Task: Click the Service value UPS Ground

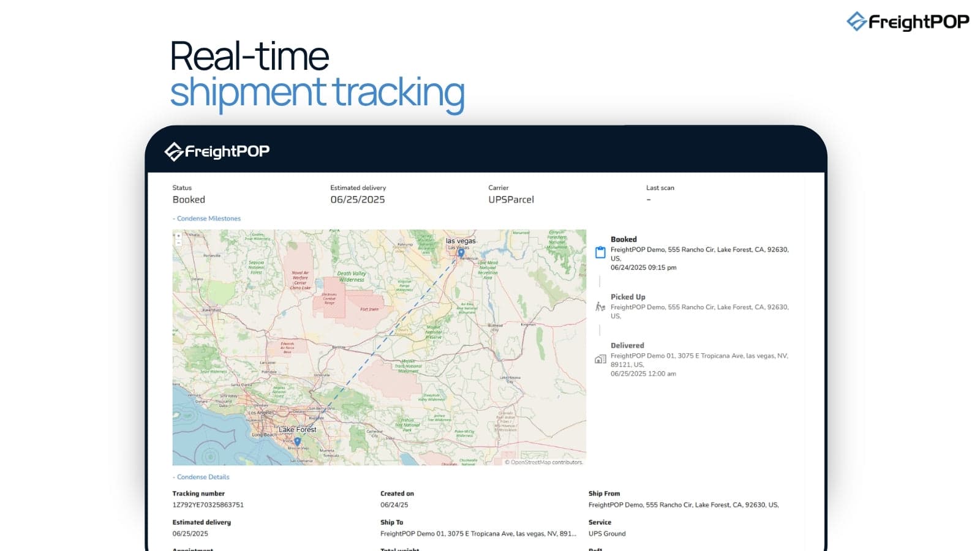Action: click(607, 534)
